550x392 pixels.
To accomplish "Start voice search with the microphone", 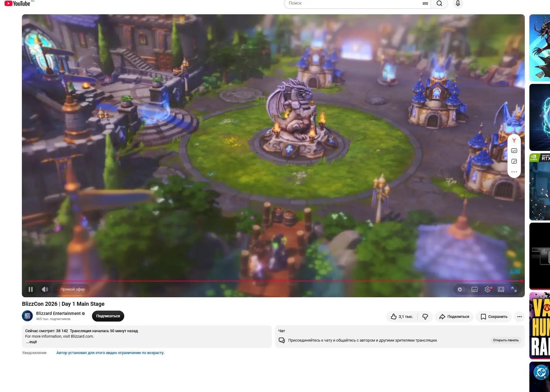I will pyautogui.click(x=458, y=4).
